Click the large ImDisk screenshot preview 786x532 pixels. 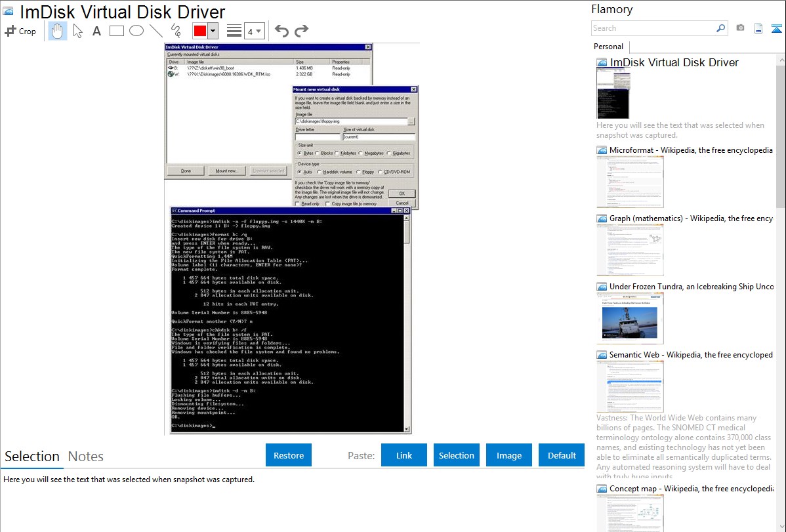(291, 239)
